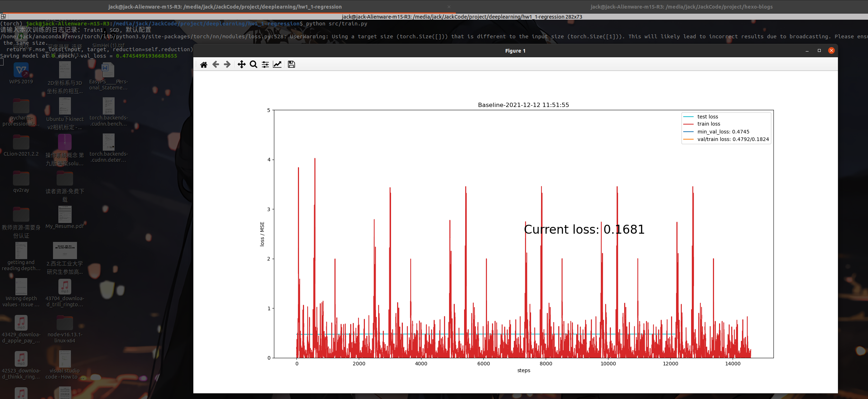This screenshot has width=868, height=399.
Task: Go forward to next plot view
Action: pos(227,64)
